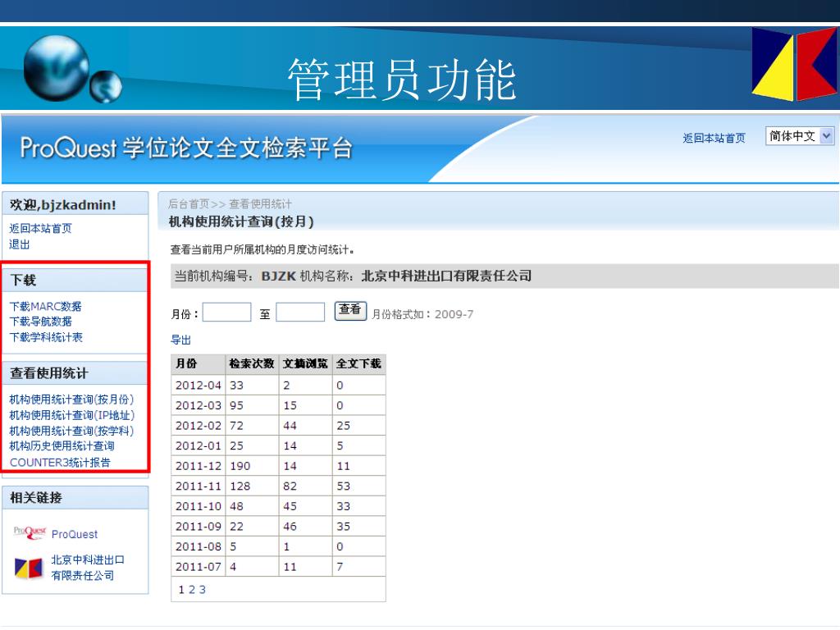Select the 2011-08 month cell
This screenshot has width=840, height=630.
(x=199, y=547)
